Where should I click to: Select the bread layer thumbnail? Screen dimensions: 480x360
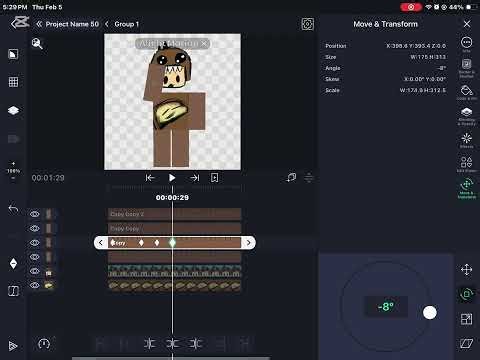click(x=49, y=286)
